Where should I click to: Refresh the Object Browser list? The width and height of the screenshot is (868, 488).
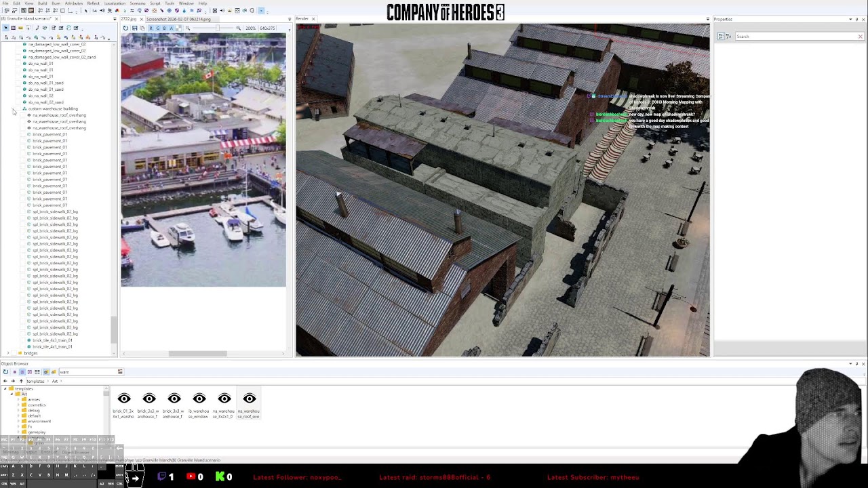(x=5, y=372)
